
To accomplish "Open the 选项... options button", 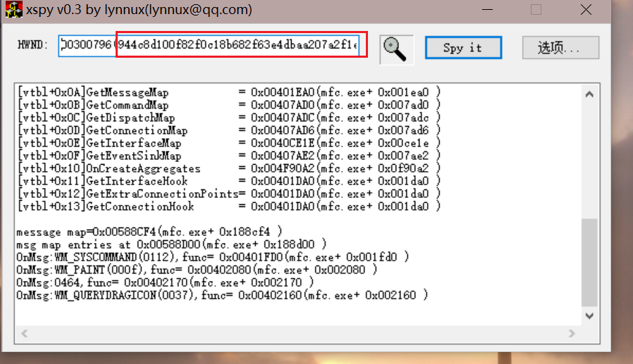I will point(560,48).
